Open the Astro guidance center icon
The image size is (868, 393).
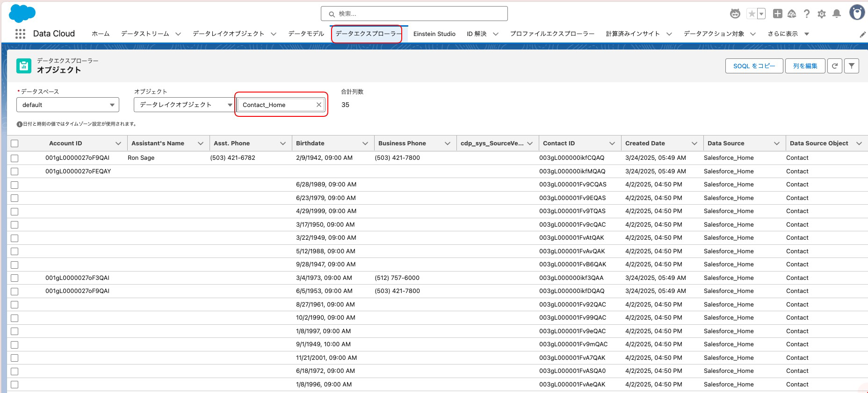pos(735,14)
